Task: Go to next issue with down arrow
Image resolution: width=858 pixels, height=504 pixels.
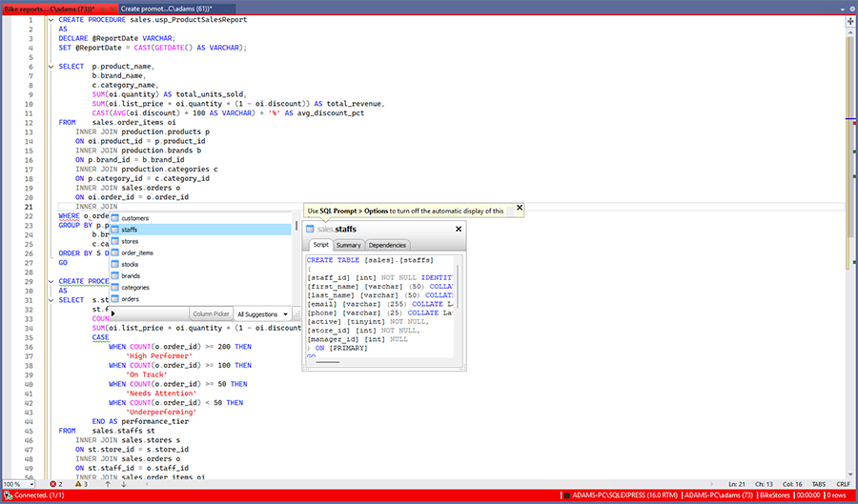Action: coord(122,484)
